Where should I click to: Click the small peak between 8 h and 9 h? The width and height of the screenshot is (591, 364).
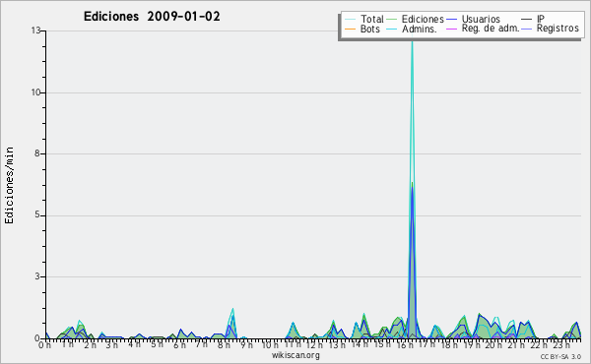point(232,309)
